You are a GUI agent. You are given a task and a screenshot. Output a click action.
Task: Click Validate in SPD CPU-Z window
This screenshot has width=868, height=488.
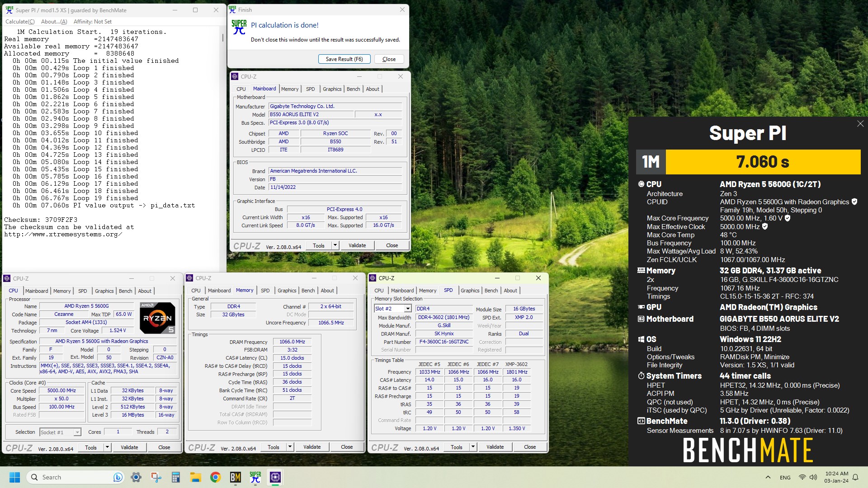[495, 447]
